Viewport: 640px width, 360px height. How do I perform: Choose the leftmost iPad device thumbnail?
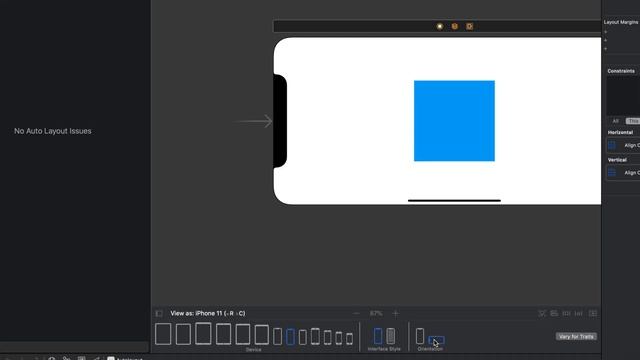tap(163, 334)
